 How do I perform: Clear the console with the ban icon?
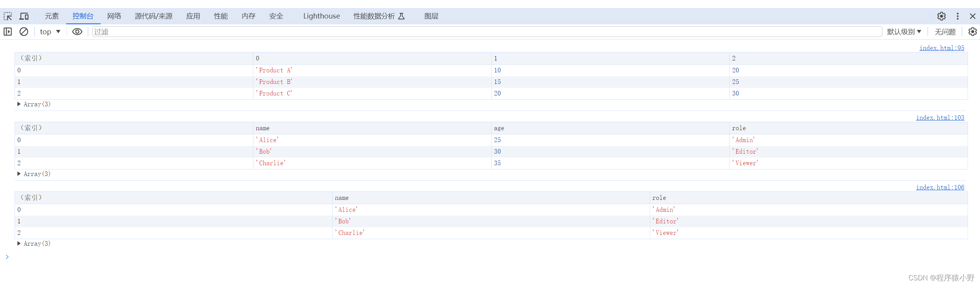pos(24,32)
